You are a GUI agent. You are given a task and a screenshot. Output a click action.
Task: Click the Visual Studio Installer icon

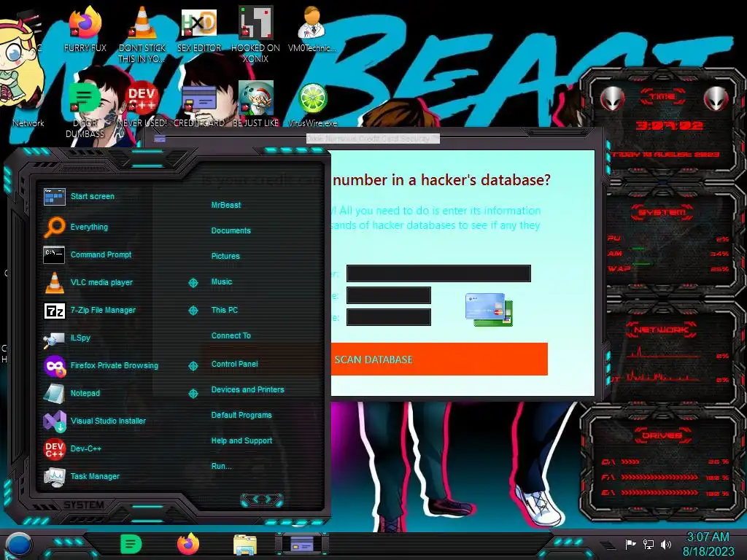click(x=54, y=421)
